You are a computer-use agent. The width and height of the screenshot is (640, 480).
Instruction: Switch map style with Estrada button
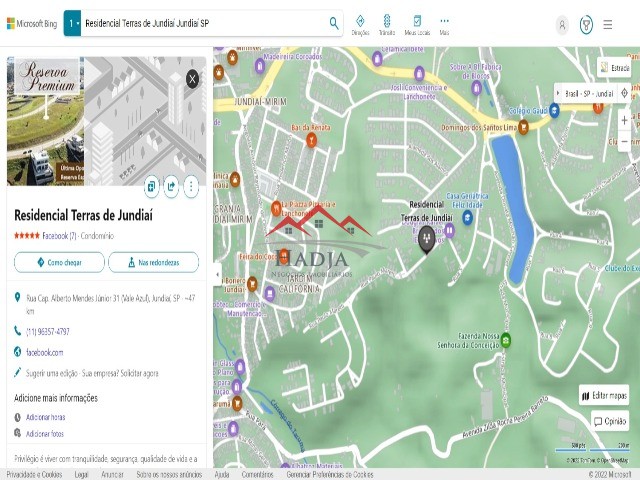tap(615, 68)
